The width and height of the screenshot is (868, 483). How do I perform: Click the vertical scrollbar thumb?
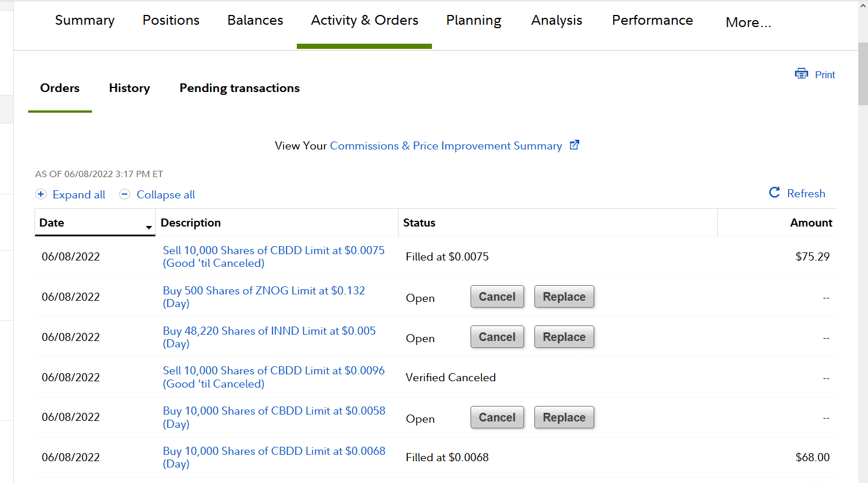[x=863, y=74]
